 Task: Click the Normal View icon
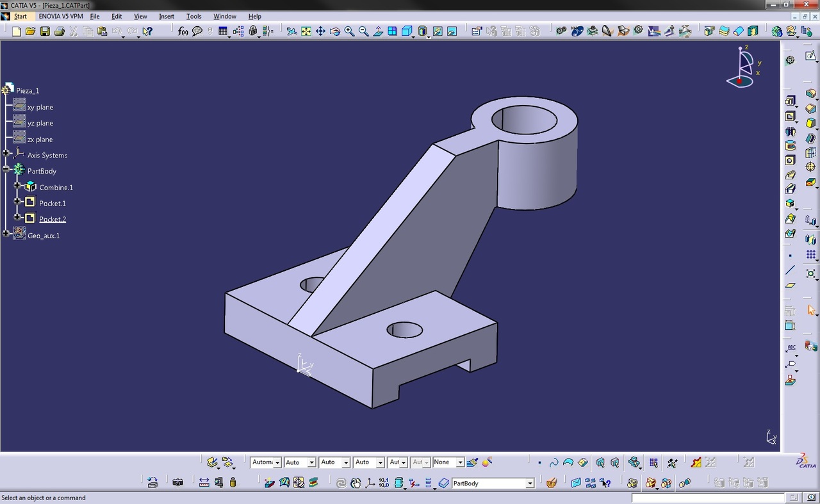pyautogui.click(x=378, y=31)
